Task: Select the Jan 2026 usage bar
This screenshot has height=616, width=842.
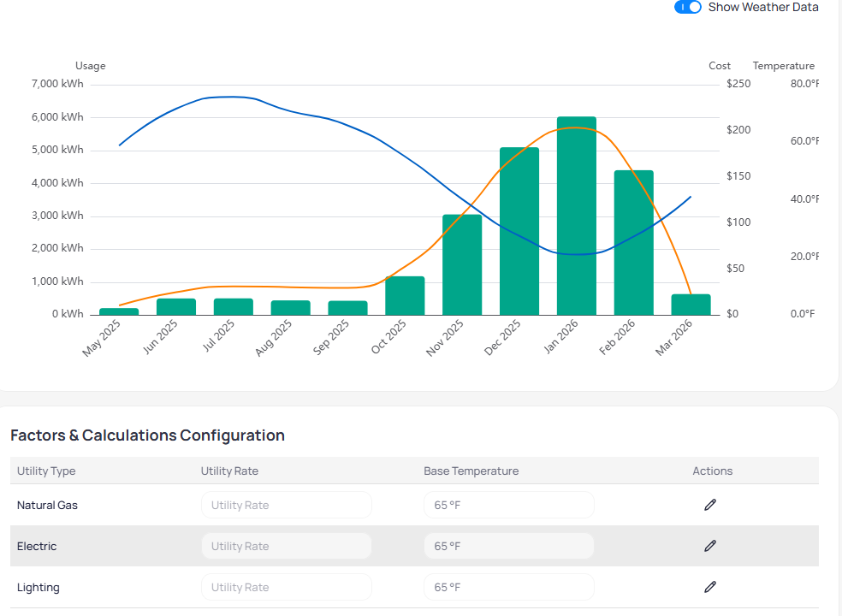Action: [576, 216]
